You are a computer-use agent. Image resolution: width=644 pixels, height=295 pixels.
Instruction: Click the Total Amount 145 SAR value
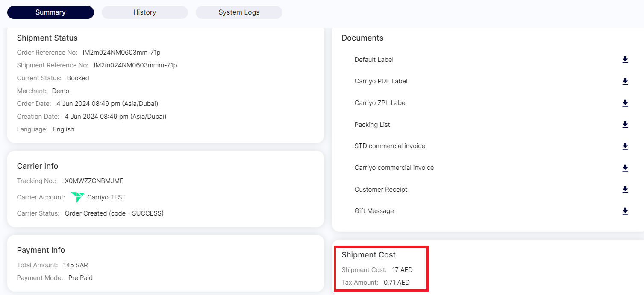(75, 265)
